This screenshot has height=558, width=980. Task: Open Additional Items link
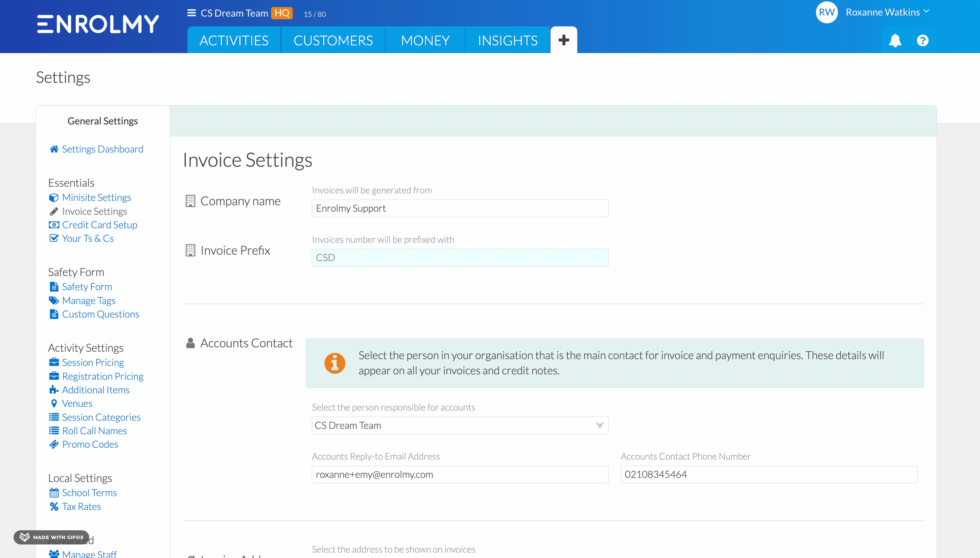click(x=96, y=390)
